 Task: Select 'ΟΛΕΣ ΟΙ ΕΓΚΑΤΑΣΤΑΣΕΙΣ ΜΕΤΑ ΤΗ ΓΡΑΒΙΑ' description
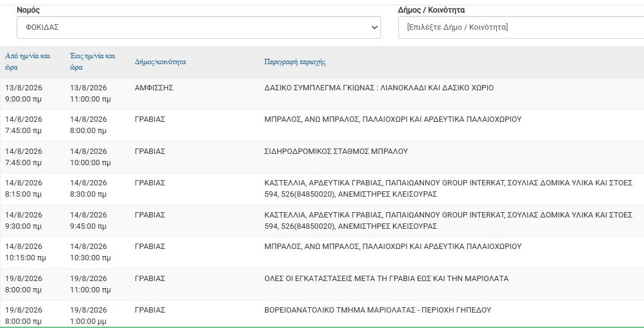click(386, 278)
